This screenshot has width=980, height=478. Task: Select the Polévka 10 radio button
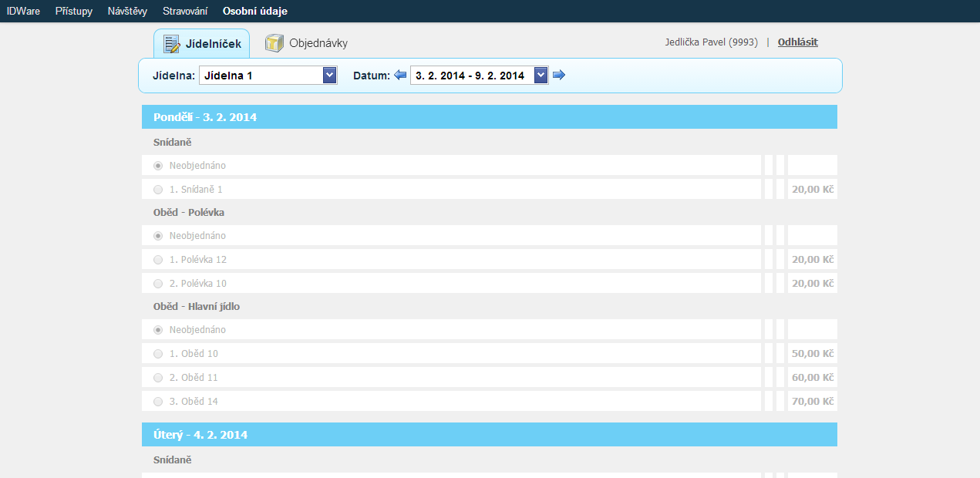click(158, 284)
